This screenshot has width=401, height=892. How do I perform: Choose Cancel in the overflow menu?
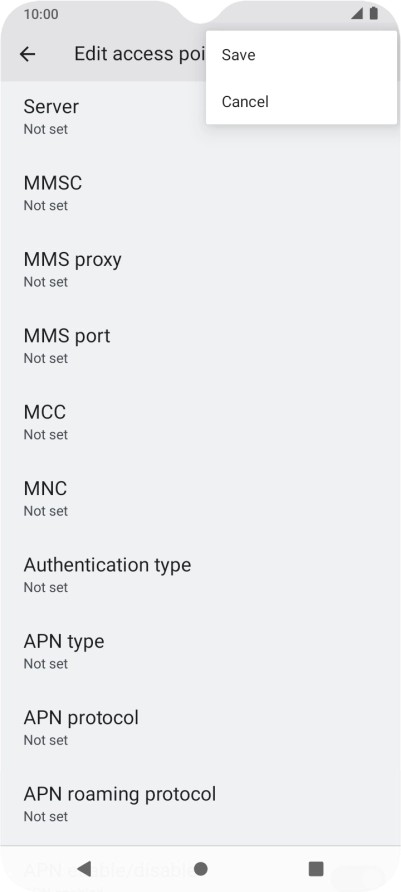point(301,101)
